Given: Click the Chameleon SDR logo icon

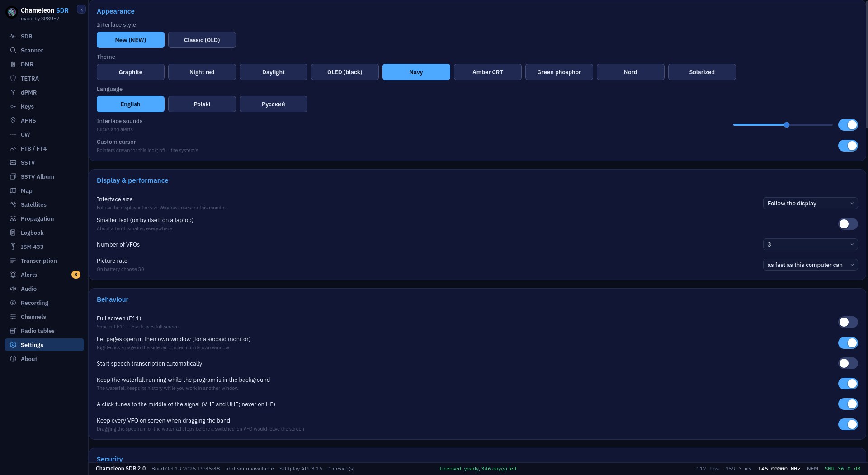Looking at the screenshot, I should click(12, 12).
